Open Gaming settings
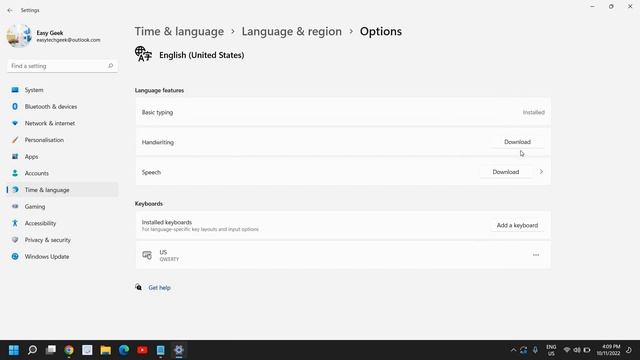This screenshot has width=640, height=360. (x=62, y=207)
